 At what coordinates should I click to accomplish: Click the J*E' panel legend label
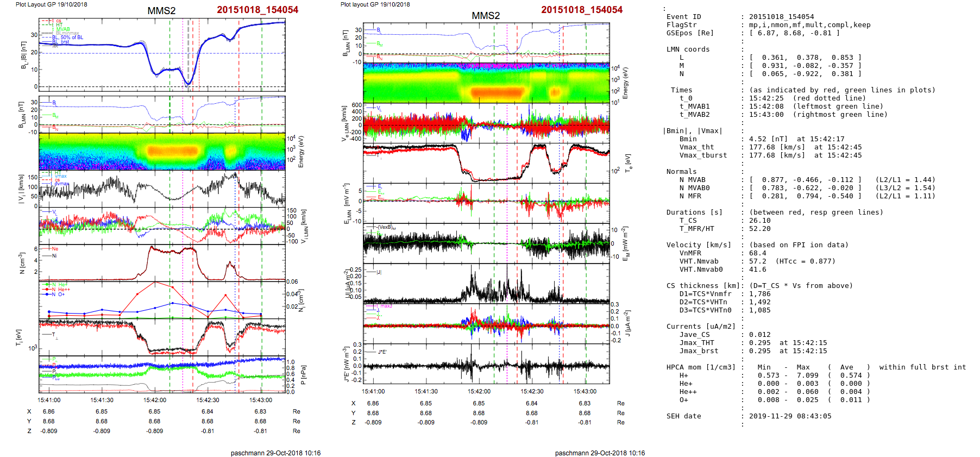coord(382,352)
